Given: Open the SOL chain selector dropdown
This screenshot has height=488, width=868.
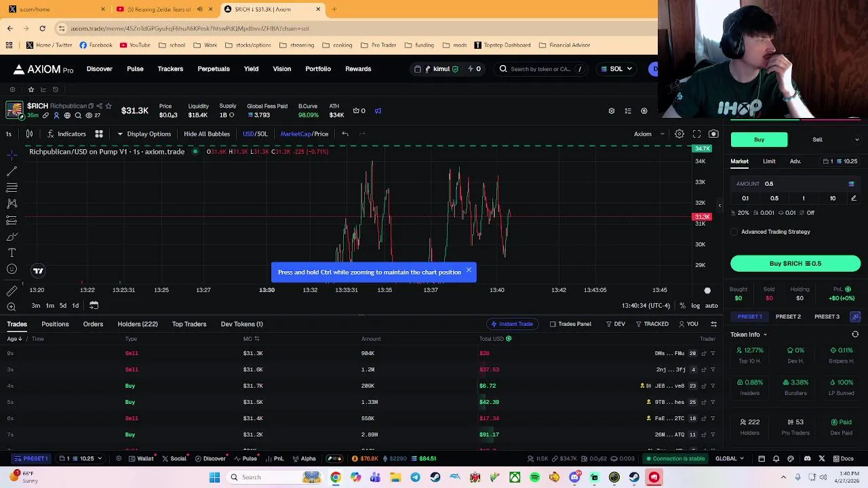Looking at the screenshot, I should tap(616, 68).
